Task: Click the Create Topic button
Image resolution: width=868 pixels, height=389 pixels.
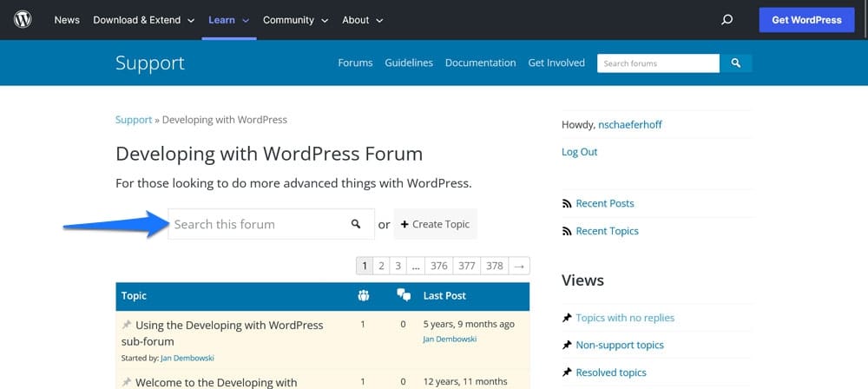Action: pos(435,224)
